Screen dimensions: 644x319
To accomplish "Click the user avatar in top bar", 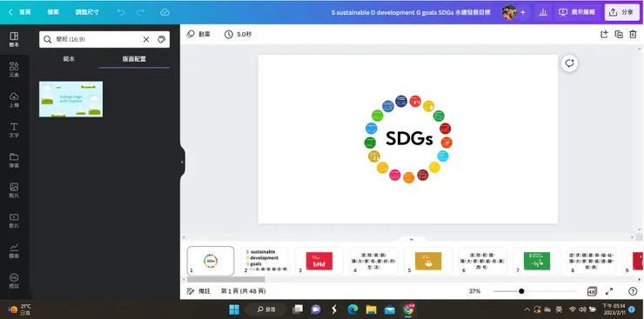I will click(509, 12).
